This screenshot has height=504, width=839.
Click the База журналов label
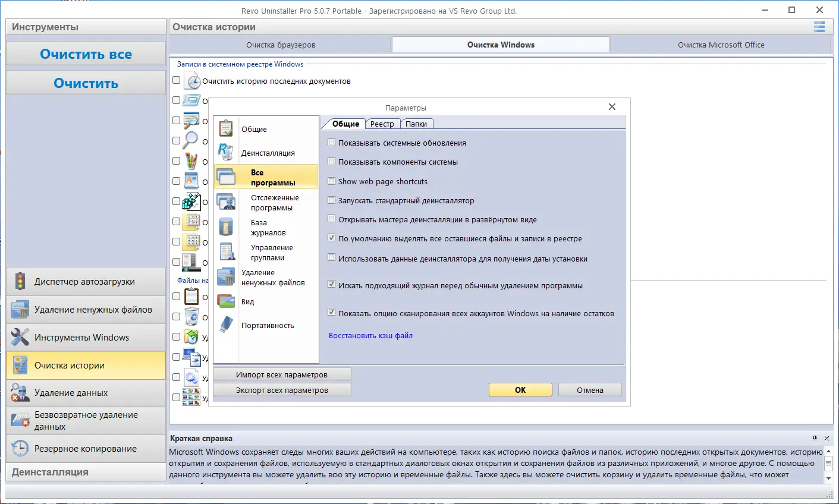(x=268, y=228)
